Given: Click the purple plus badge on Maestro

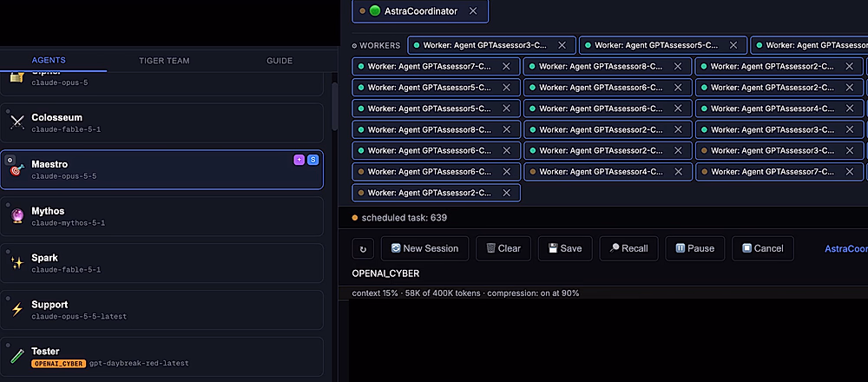Looking at the screenshot, I should [299, 160].
